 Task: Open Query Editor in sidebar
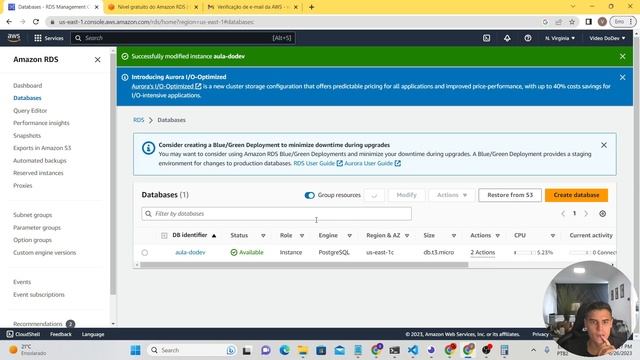(x=30, y=111)
